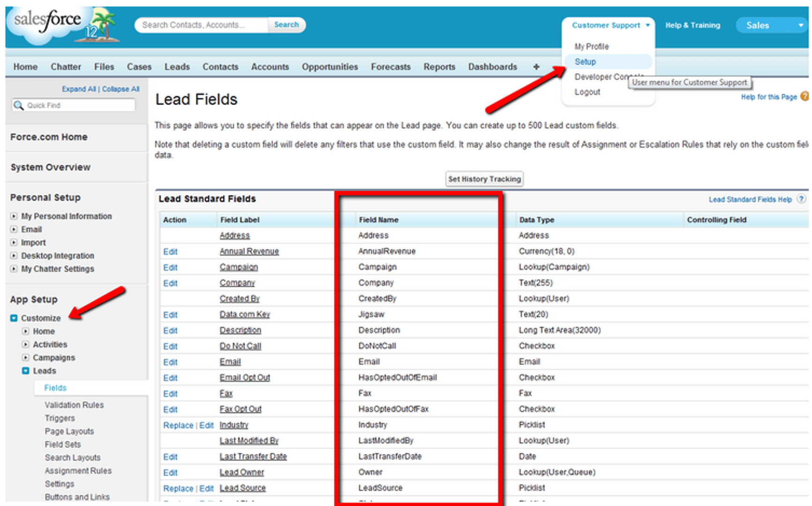Click in the global search field
The height and width of the screenshot is (506, 812).
pyautogui.click(x=201, y=25)
